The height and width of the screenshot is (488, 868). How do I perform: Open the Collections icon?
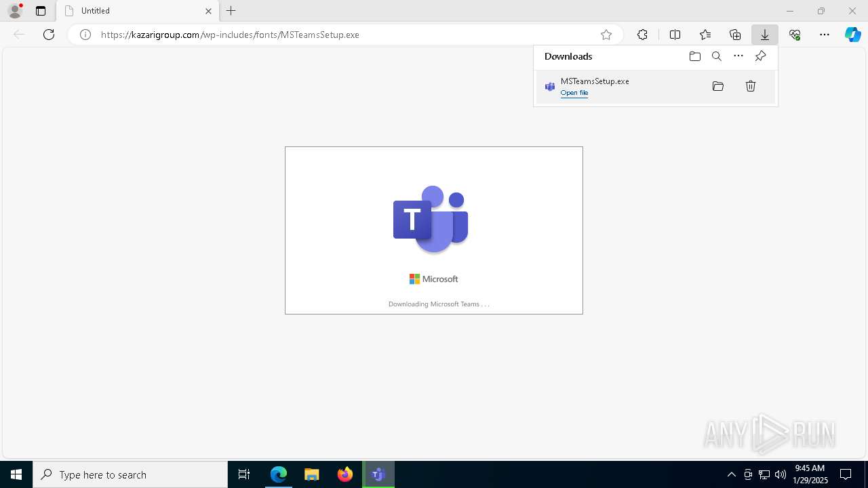pyautogui.click(x=735, y=35)
